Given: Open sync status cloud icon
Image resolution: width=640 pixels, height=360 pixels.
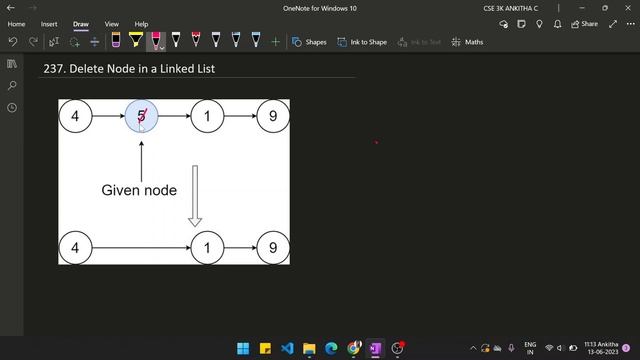Looking at the screenshot, I should (x=504, y=24).
